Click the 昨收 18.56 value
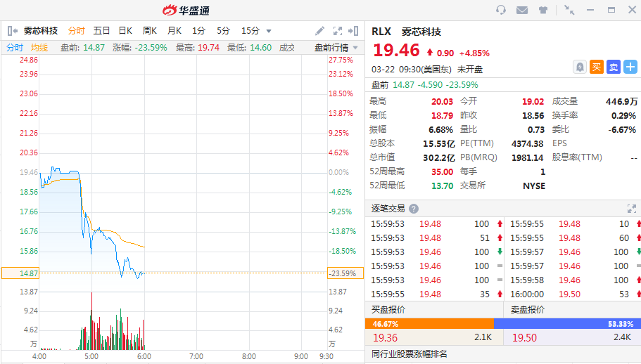Screen dimensions: 641x364 point(533,115)
